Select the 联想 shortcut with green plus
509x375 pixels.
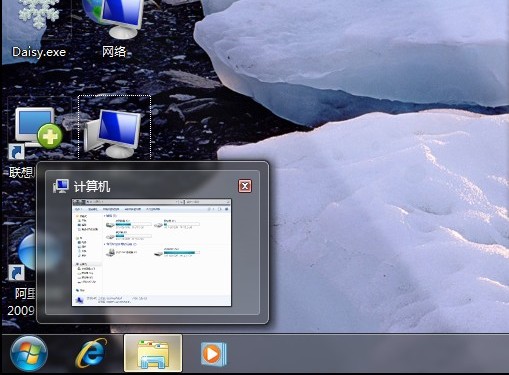pyautogui.click(x=37, y=132)
